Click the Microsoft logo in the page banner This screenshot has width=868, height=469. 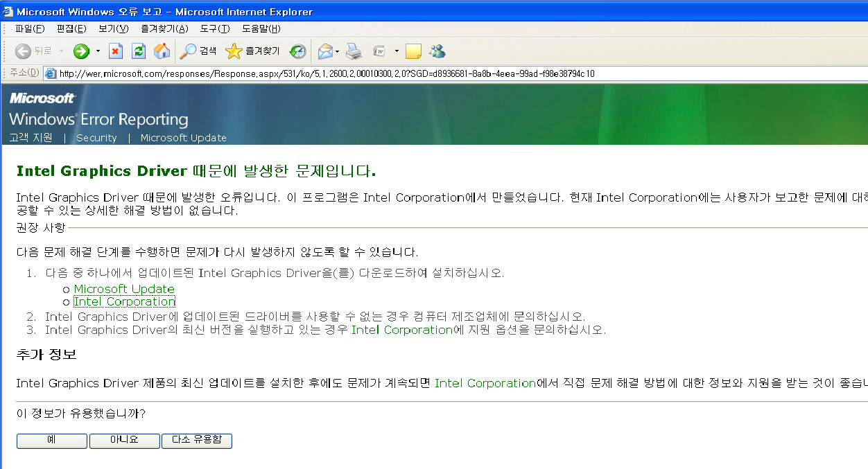pyautogui.click(x=42, y=98)
